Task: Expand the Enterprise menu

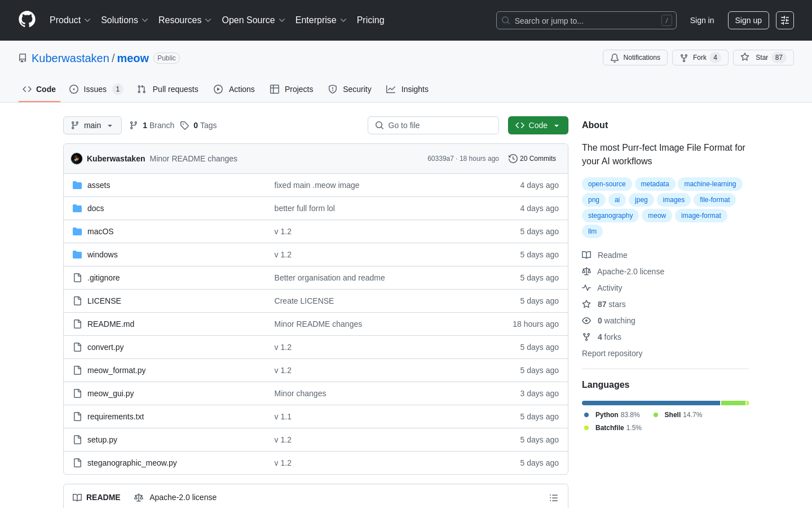Action: click(x=321, y=20)
